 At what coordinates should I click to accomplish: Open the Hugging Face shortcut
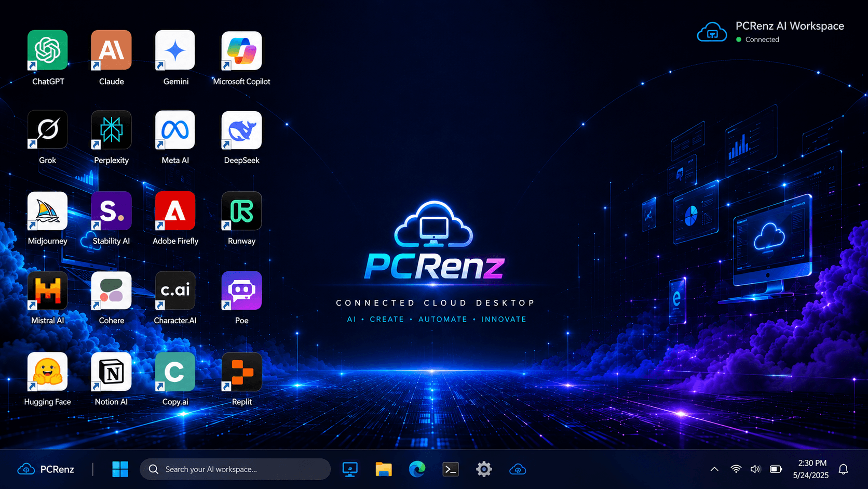[48, 372]
